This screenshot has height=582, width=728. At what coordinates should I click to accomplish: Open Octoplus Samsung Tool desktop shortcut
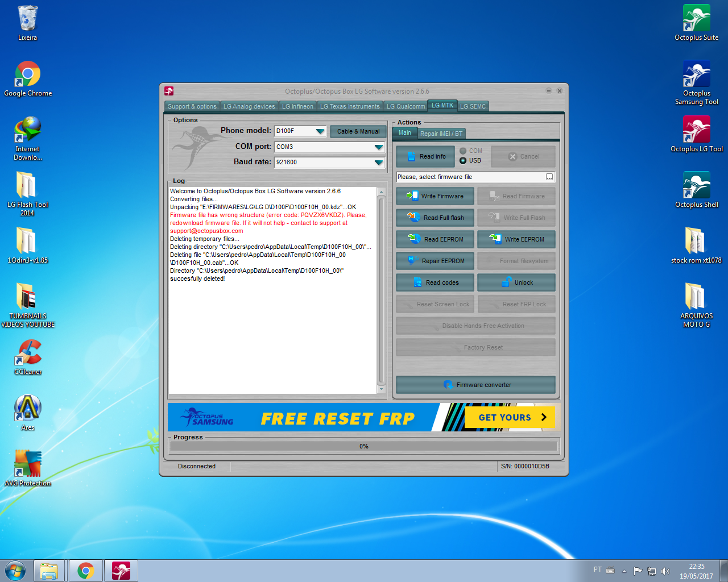coord(696,83)
